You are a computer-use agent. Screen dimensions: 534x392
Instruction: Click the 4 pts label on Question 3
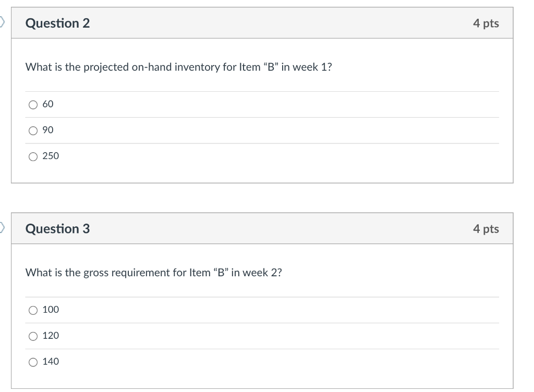[x=486, y=228]
